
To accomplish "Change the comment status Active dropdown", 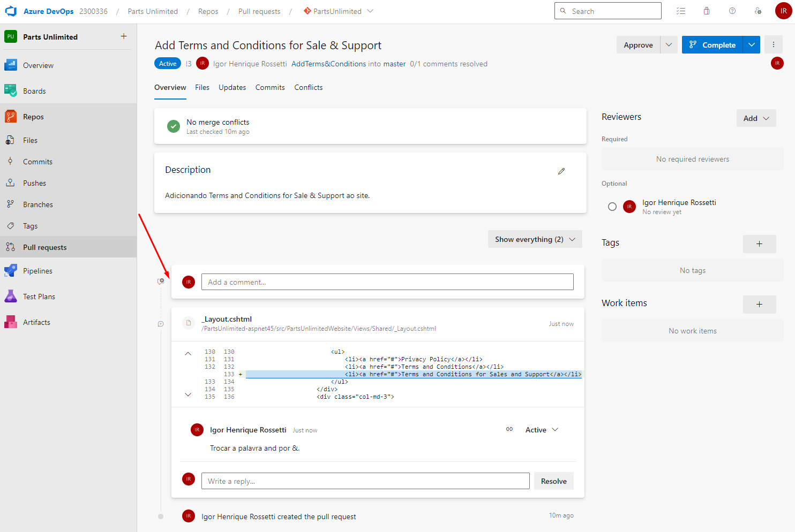I will [542, 430].
